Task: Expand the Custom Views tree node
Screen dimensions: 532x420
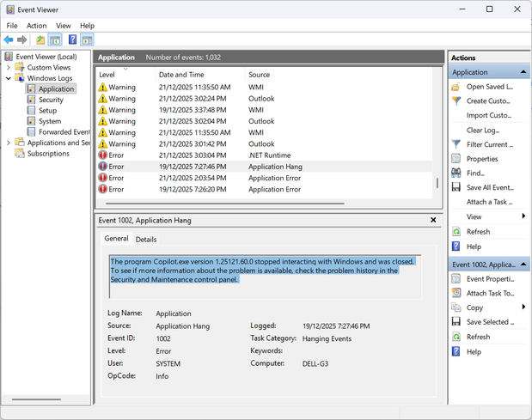Action: [9, 68]
